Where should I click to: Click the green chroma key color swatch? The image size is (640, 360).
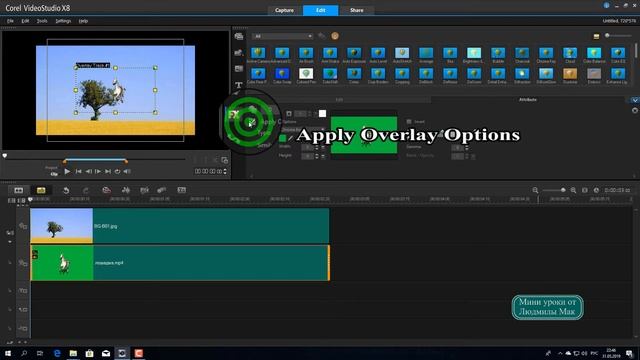point(282,138)
